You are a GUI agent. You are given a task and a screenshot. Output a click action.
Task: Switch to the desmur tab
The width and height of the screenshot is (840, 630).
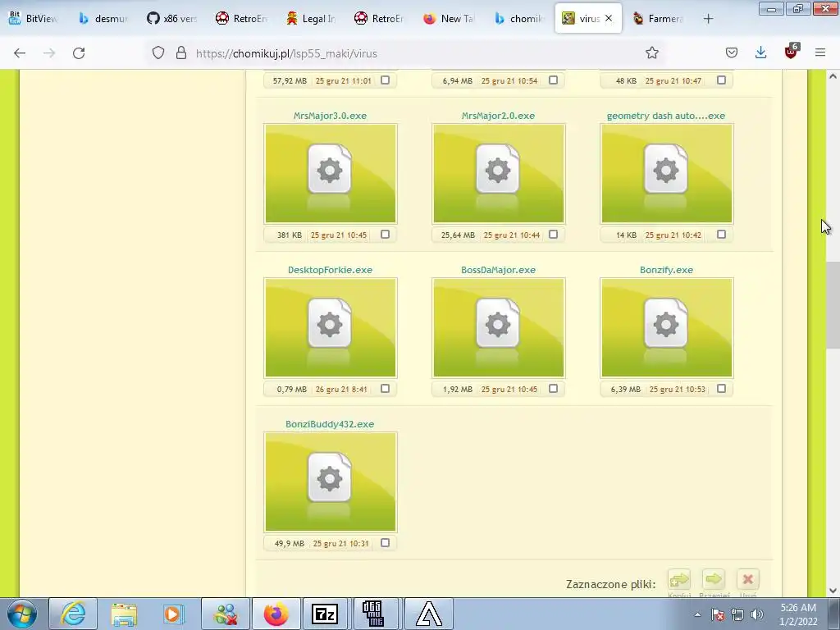point(103,18)
